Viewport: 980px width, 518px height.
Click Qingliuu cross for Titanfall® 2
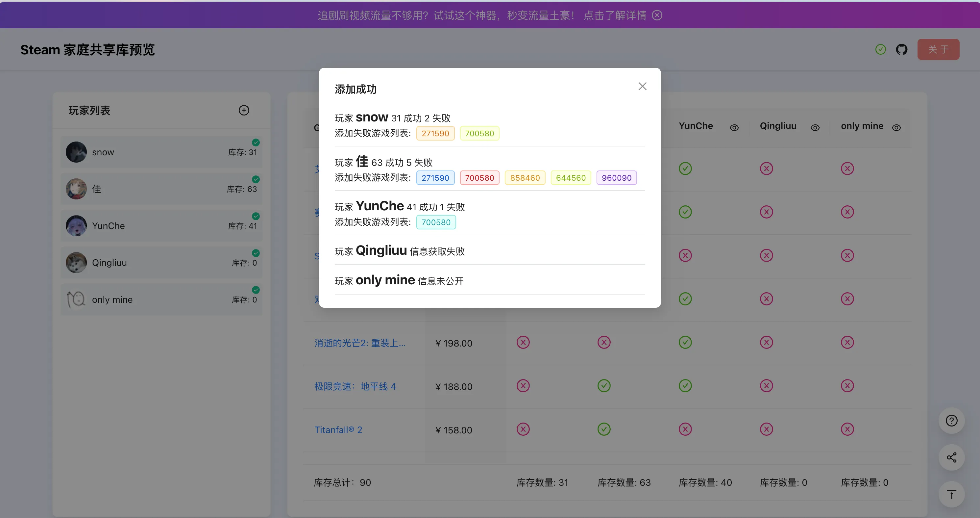tap(766, 429)
